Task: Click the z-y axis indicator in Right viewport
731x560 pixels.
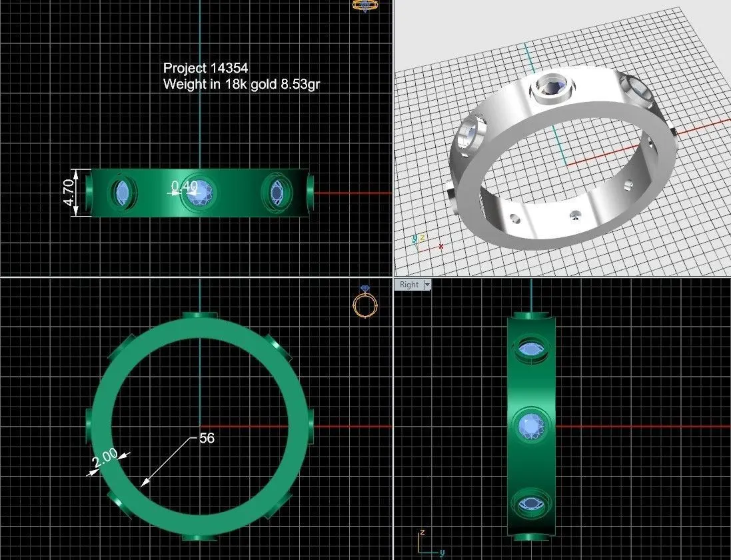Action: click(x=431, y=543)
